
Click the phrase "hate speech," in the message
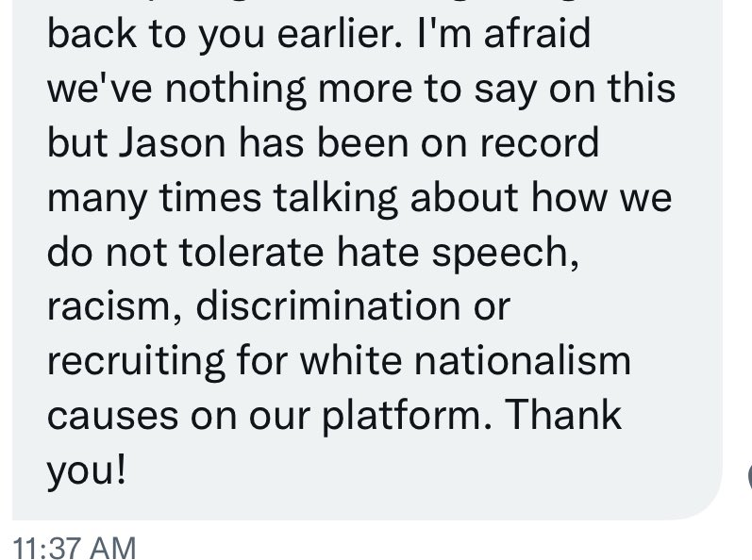[x=458, y=253]
